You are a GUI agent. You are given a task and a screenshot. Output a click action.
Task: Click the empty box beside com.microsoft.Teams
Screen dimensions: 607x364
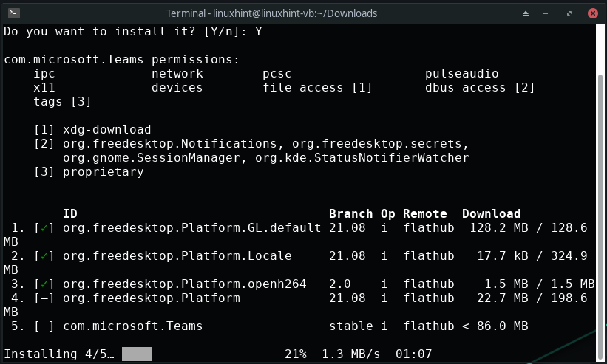44,326
